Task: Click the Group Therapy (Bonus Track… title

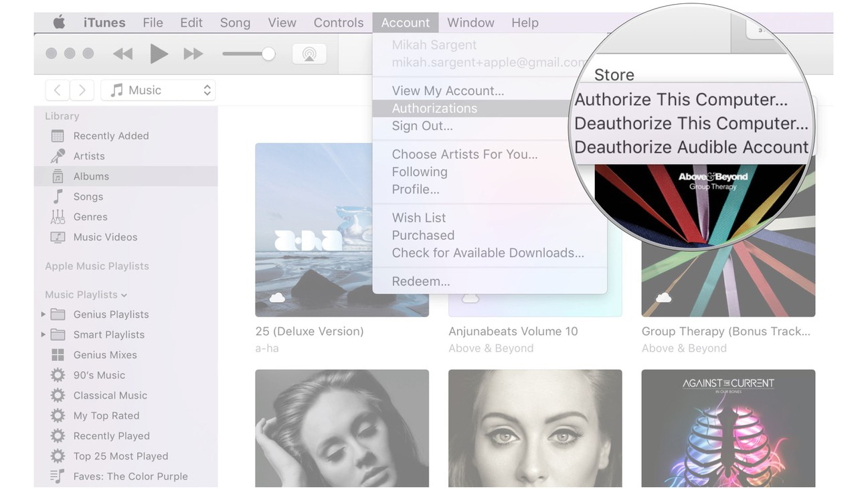Action: click(x=726, y=331)
